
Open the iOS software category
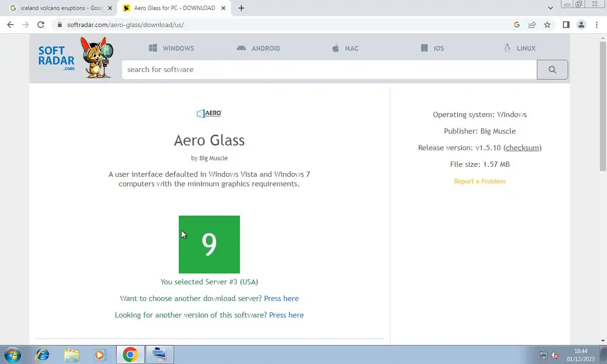click(432, 48)
